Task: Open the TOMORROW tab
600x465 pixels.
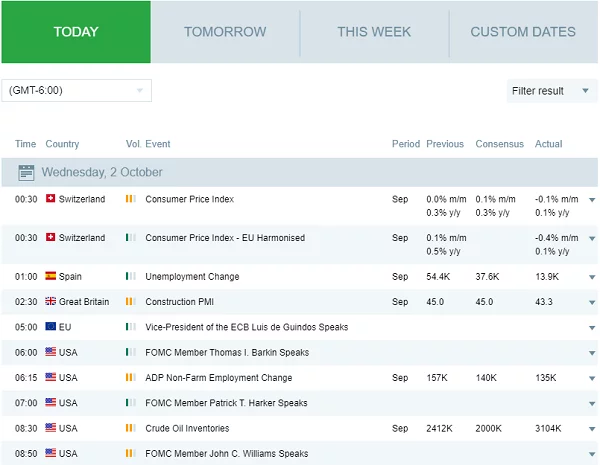Action: [225, 32]
